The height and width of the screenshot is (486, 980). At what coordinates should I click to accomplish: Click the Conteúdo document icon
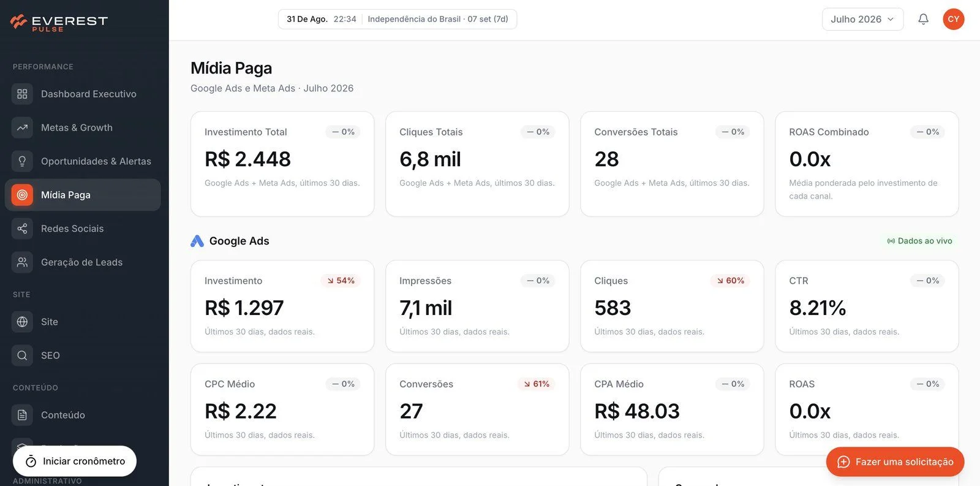click(x=22, y=415)
